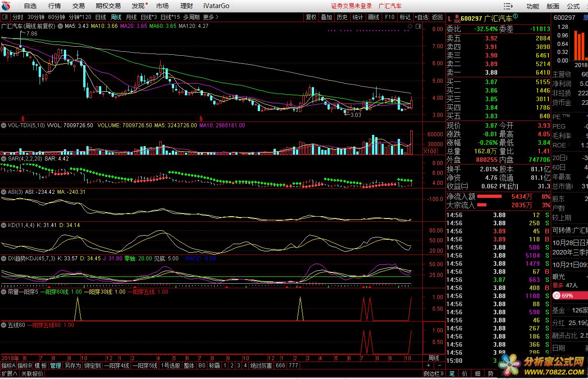Viewport: 588px width, 379px height.
Task: Expand the 扩展∧ panel
Action: coord(9,374)
